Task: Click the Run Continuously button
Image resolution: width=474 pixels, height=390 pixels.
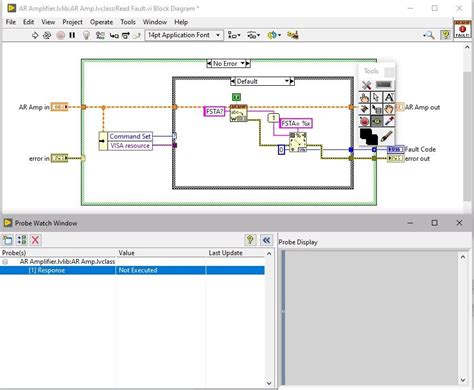Action: pyautogui.click(x=47, y=35)
